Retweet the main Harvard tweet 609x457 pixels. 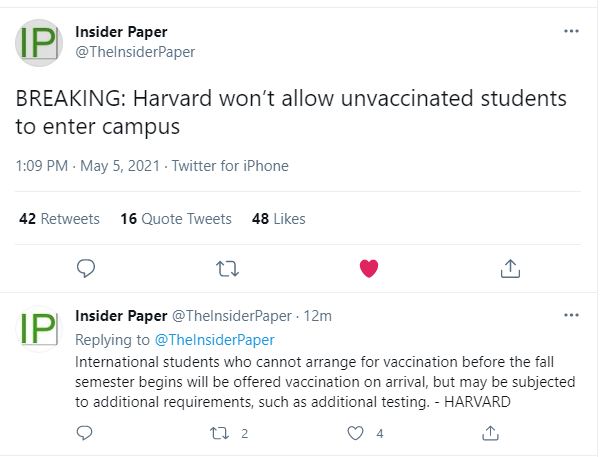[x=227, y=269]
